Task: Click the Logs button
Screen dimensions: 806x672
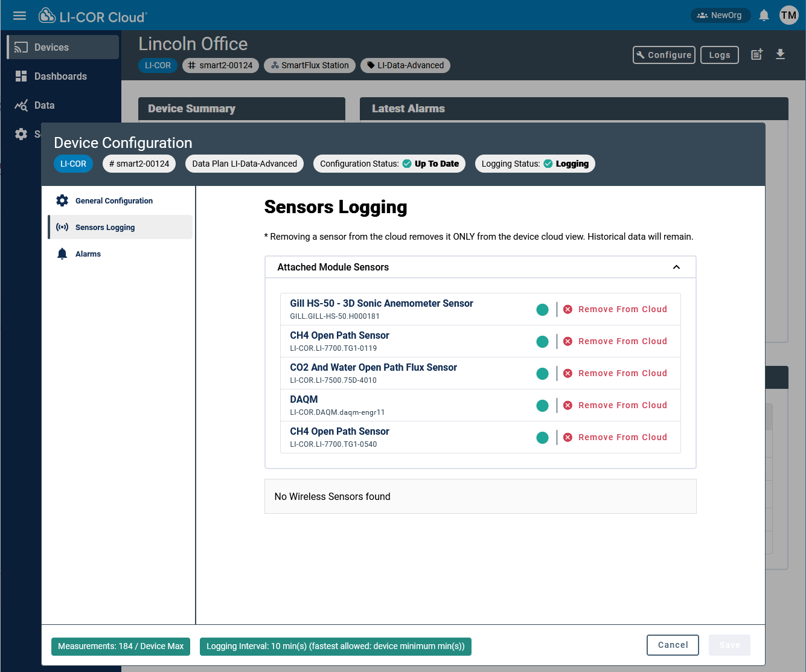Action: (x=720, y=55)
